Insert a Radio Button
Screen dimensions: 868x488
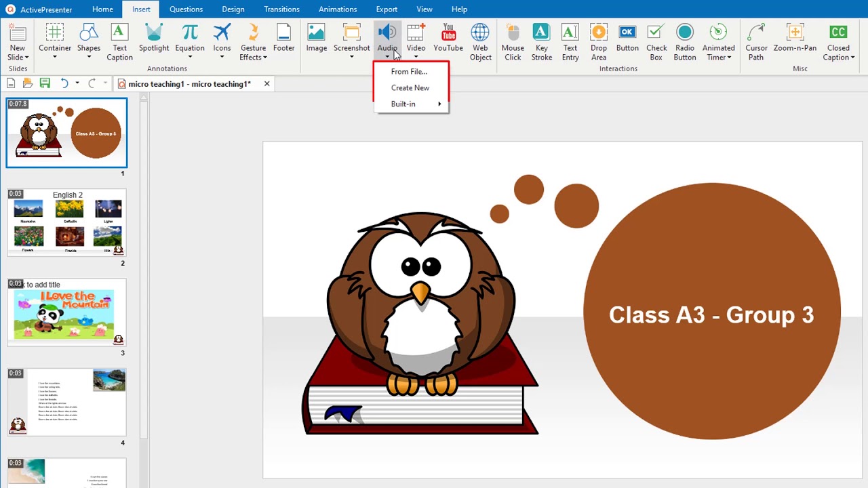tap(685, 42)
